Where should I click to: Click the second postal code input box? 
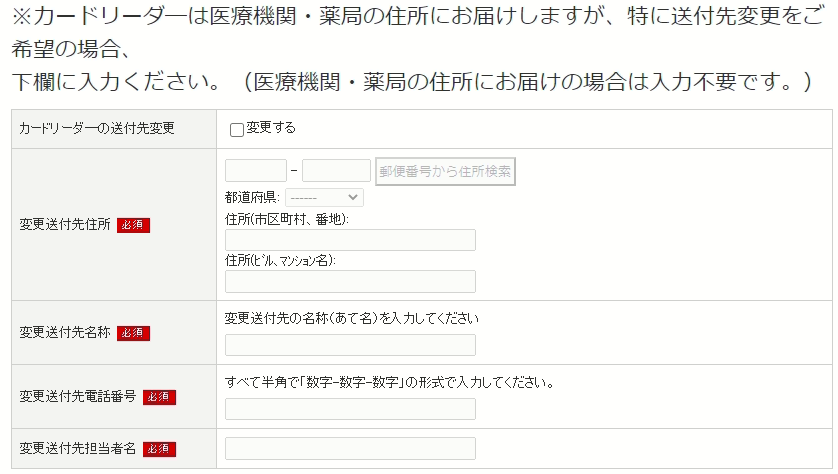tap(336, 171)
